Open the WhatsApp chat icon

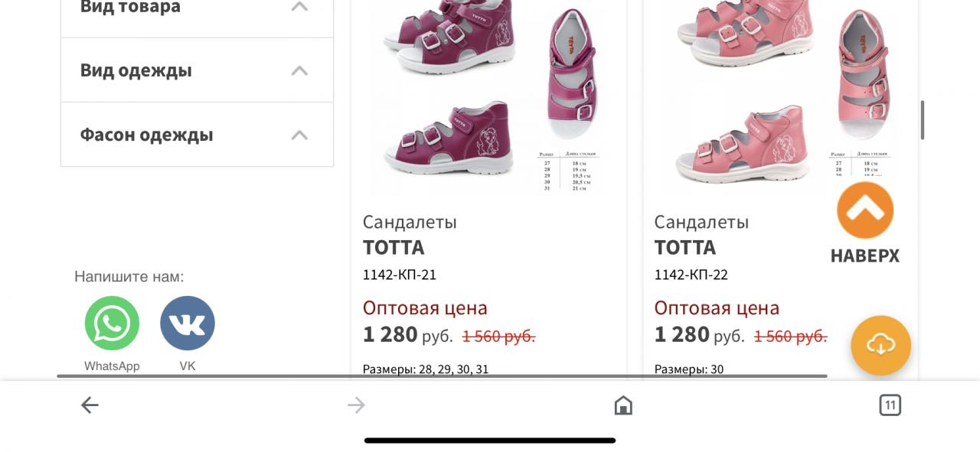112,324
